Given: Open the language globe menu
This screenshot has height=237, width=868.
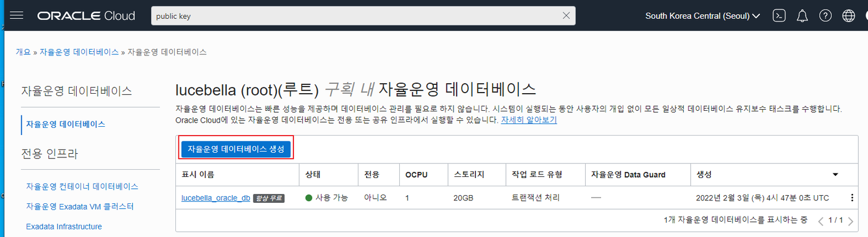Looking at the screenshot, I should [x=849, y=16].
